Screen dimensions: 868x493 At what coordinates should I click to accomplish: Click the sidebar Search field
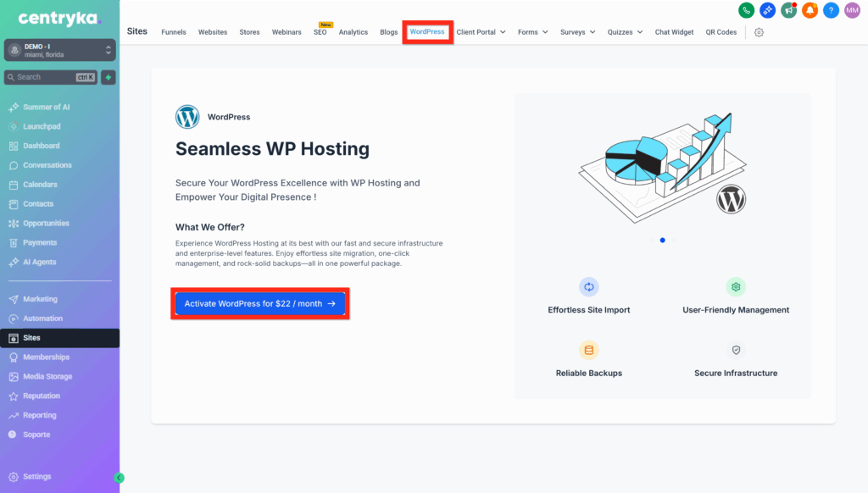[51, 77]
